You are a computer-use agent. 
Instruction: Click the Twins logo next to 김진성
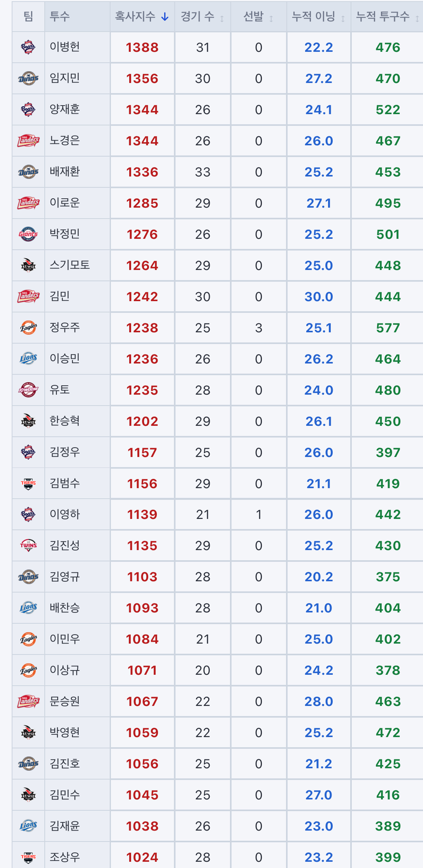click(x=28, y=545)
